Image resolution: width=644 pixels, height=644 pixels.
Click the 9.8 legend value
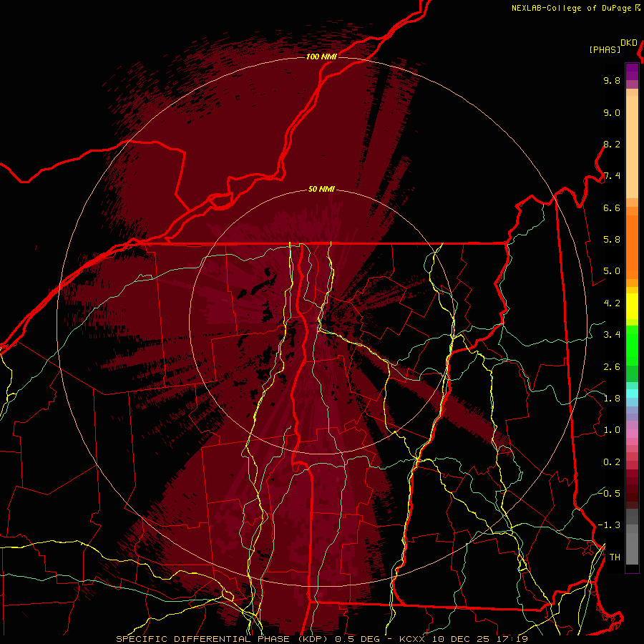[612, 81]
